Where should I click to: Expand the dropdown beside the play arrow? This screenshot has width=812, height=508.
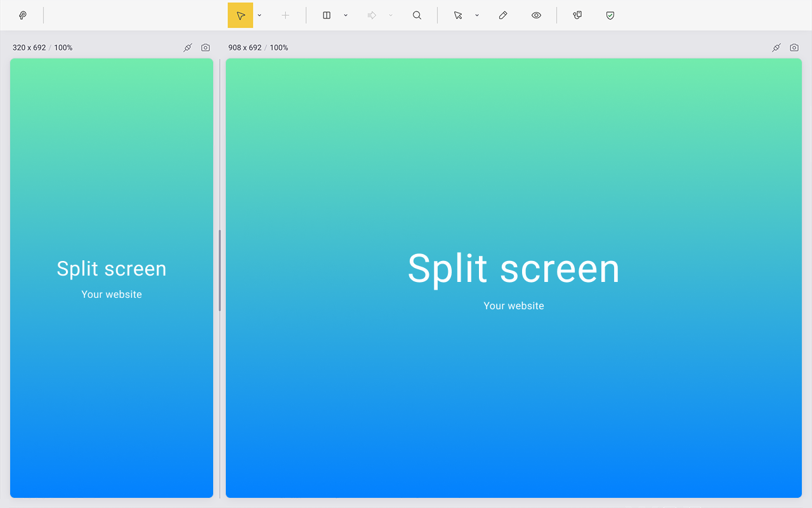(x=391, y=15)
